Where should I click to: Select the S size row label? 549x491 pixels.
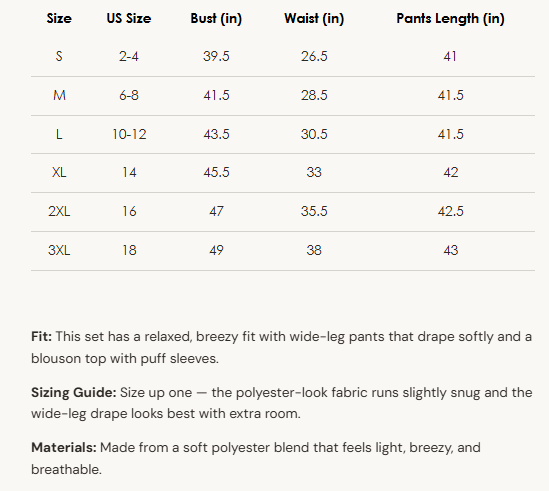[x=59, y=56]
